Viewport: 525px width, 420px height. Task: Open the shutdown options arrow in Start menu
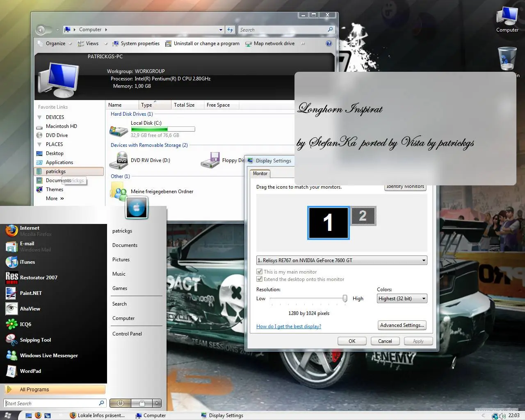click(157, 403)
